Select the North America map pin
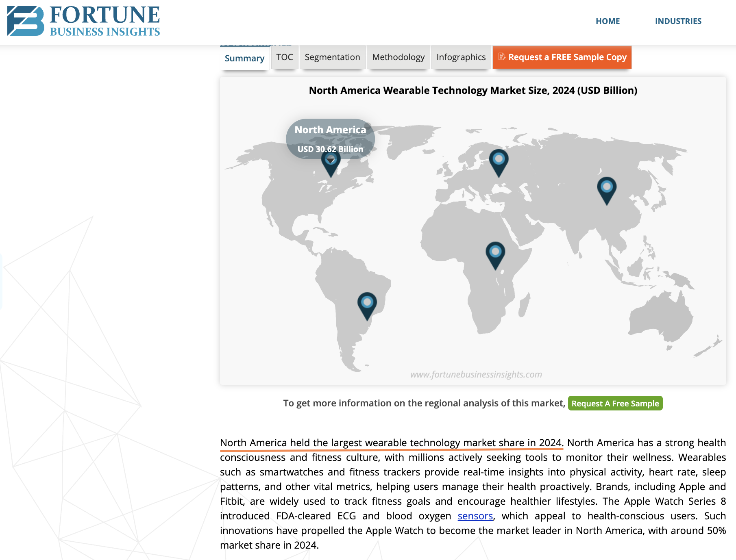This screenshot has height=560, width=736. pyautogui.click(x=331, y=167)
